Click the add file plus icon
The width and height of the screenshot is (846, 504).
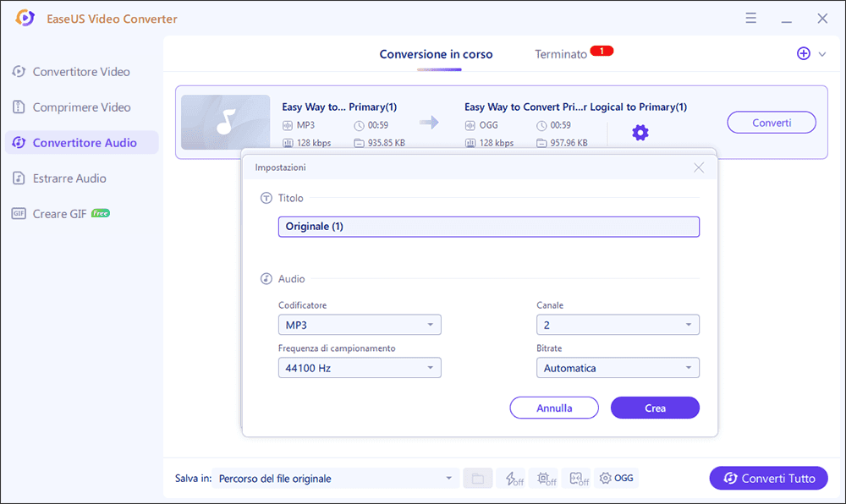[x=804, y=53]
